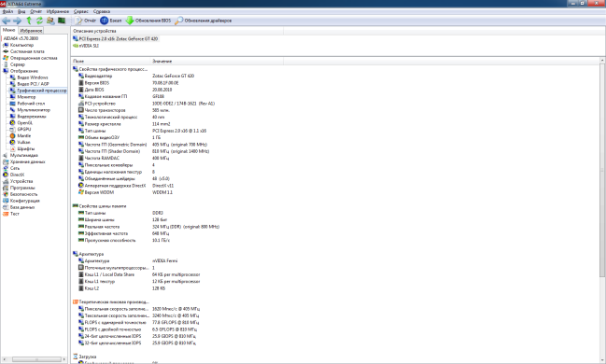
Task: Click the Устройства icon in tree
Action: [x=6, y=181]
